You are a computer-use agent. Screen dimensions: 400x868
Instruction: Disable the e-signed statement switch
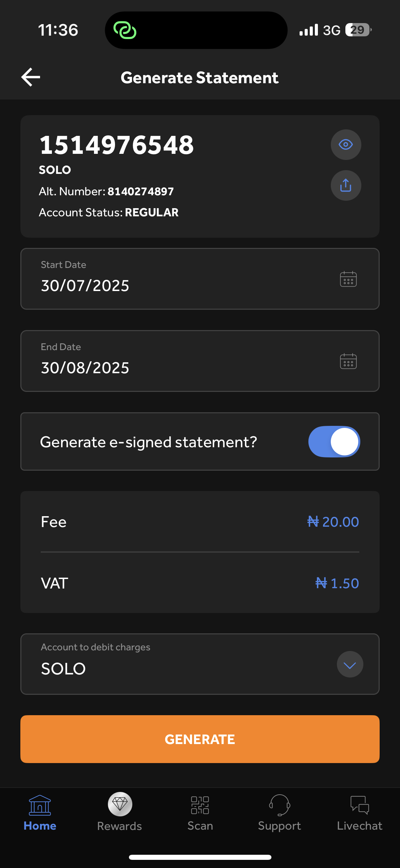[x=334, y=441]
